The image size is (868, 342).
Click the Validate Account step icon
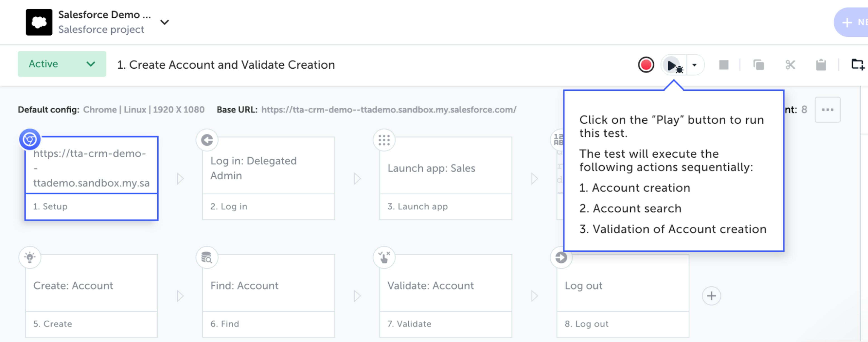point(384,257)
